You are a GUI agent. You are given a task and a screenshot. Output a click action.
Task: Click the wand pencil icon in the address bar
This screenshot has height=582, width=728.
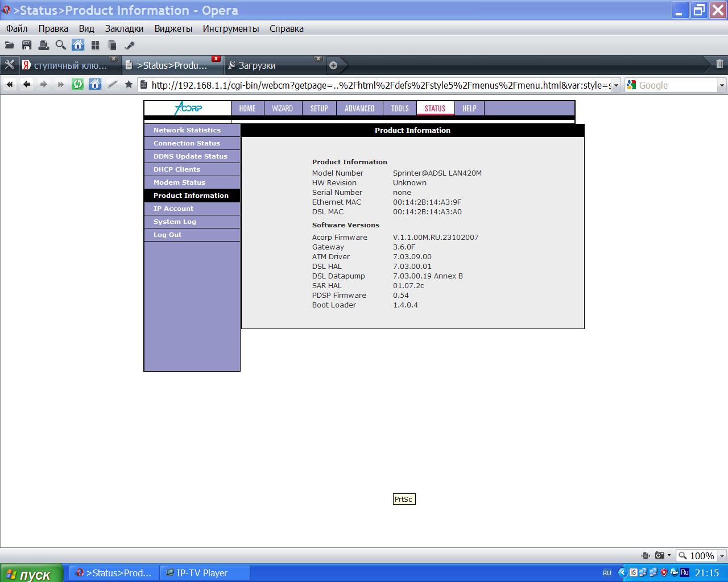coord(112,85)
